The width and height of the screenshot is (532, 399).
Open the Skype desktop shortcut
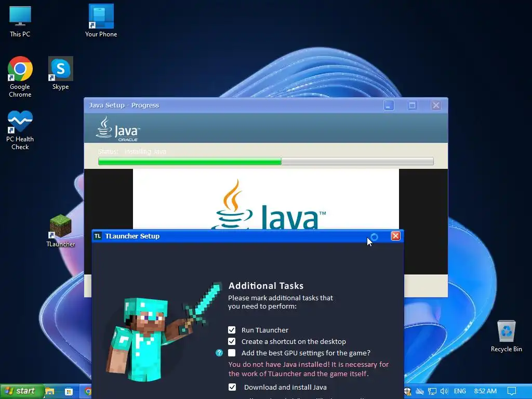pyautogui.click(x=60, y=73)
